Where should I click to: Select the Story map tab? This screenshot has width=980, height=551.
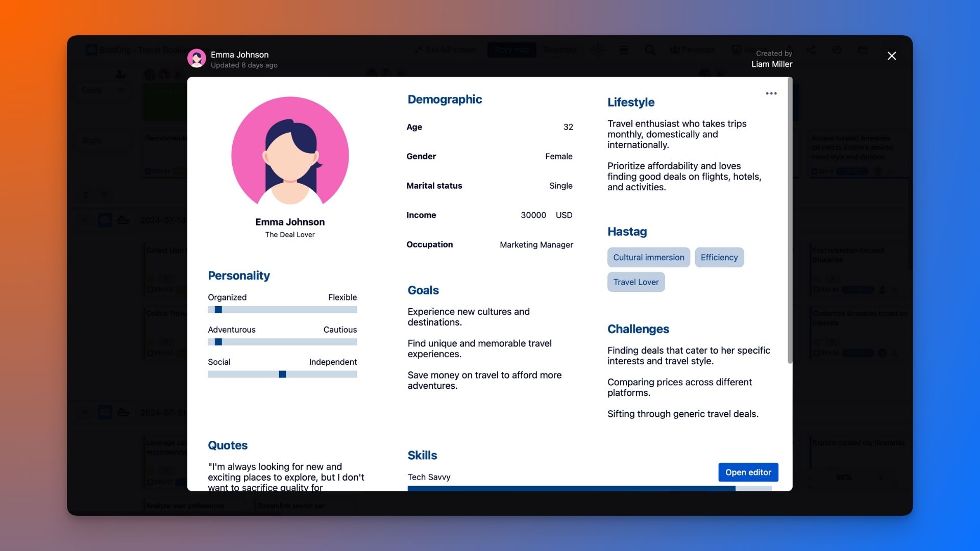pos(511,50)
